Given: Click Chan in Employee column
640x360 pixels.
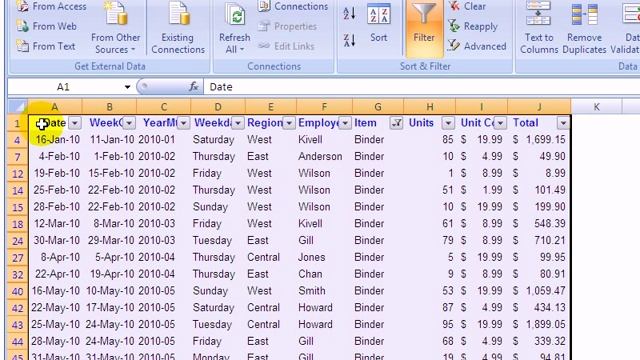Looking at the screenshot, I should coord(324,274).
